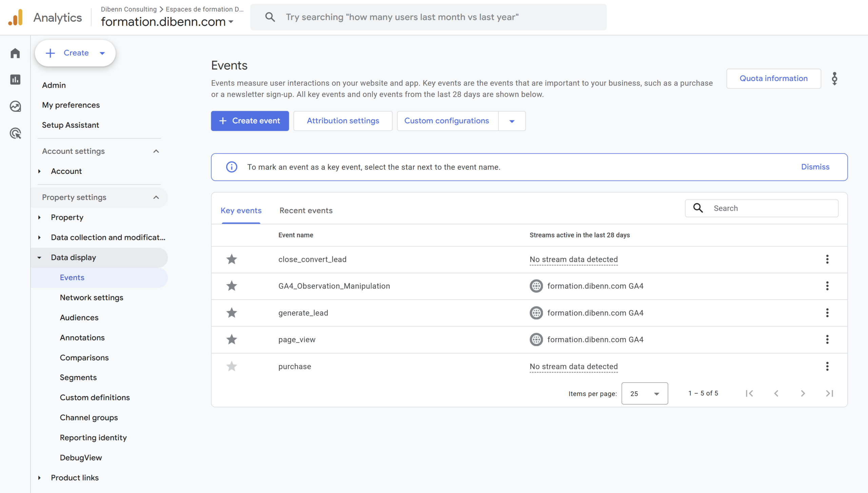This screenshot has height=493, width=868.
Task: Toggle generate_lead key event star
Action: 232,313
